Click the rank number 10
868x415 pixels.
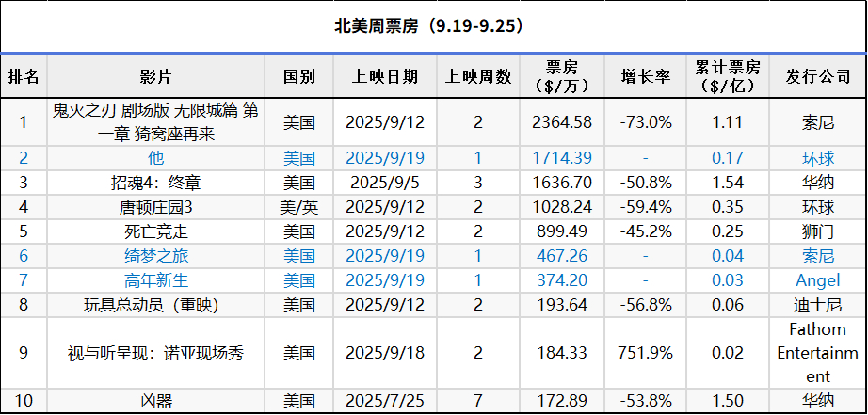coord(24,401)
